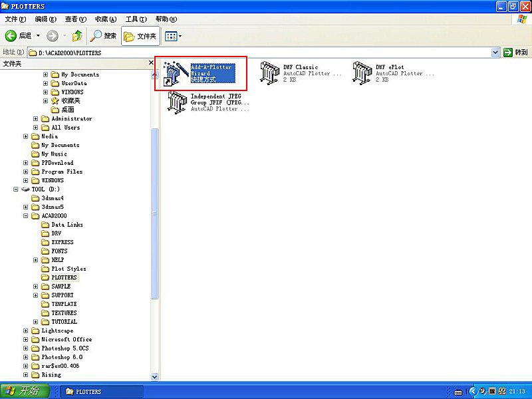Screen dimensions: 532x399
Task: Select the TEMPLATE folder label
Action: click(x=64, y=304)
